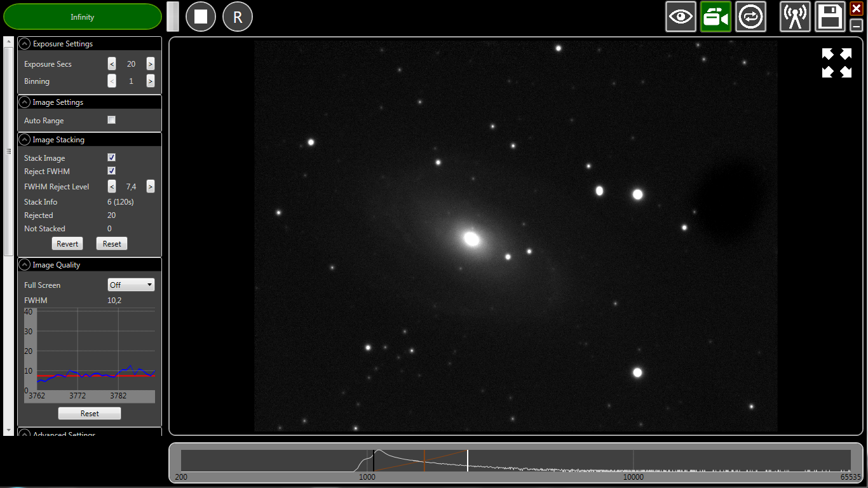The height and width of the screenshot is (488, 868).
Task: Minimize the window with the dash button
Action: (856, 25)
